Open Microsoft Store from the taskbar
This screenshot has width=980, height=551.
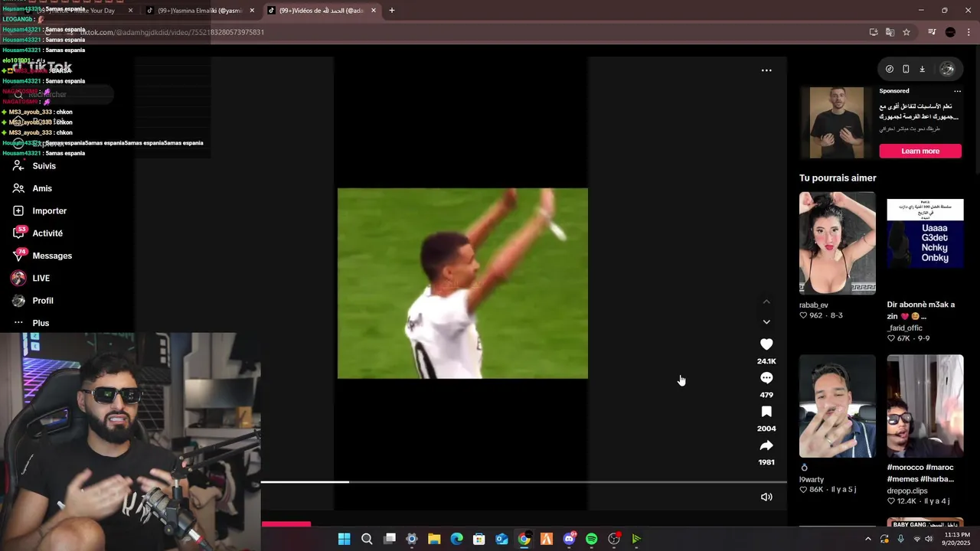tap(479, 539)
